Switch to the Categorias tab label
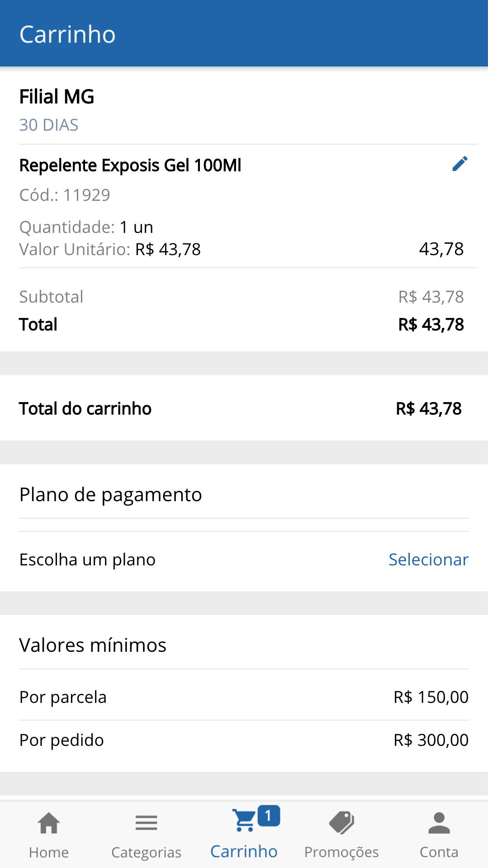Viewport: 488px width, 868px height. pos(146,853)
